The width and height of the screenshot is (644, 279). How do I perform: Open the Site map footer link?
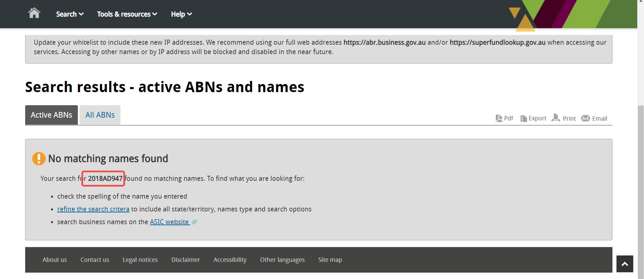click(x=330, y=260)
